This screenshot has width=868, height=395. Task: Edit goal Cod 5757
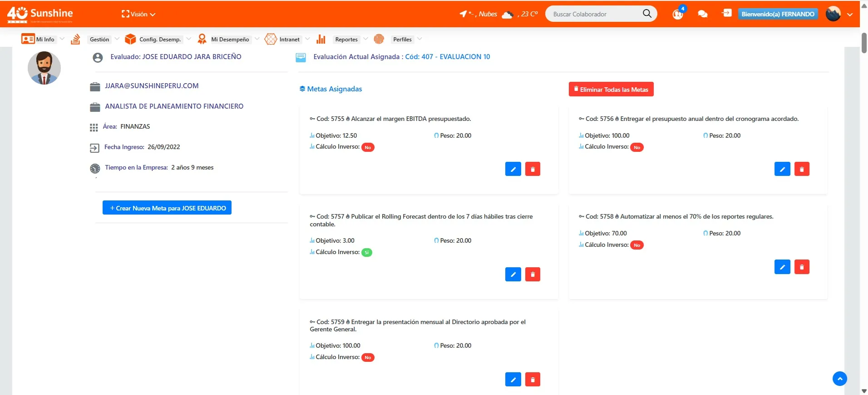(x=513, y=274)
